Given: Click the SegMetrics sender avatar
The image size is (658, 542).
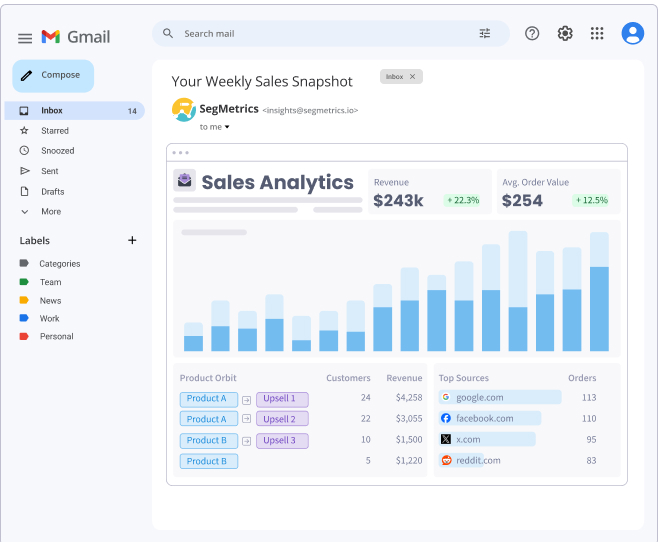Looking at the screenshot, I should [183, 109].
